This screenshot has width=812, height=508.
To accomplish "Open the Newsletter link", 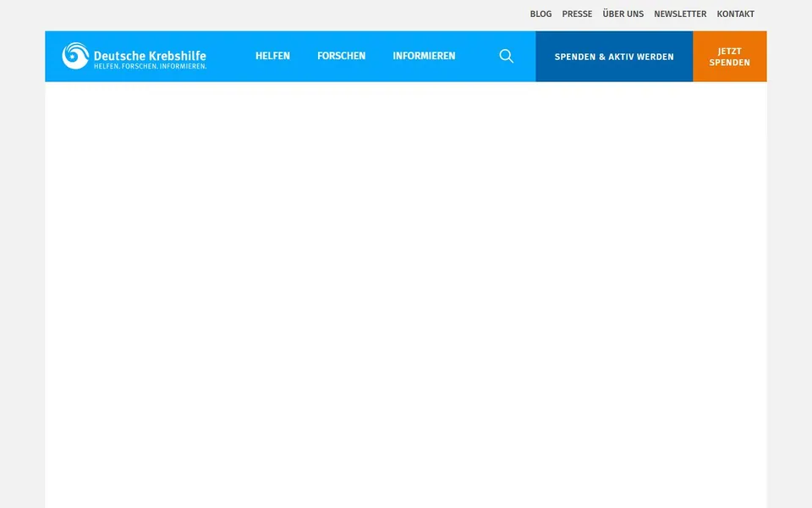I will point(680,14).
